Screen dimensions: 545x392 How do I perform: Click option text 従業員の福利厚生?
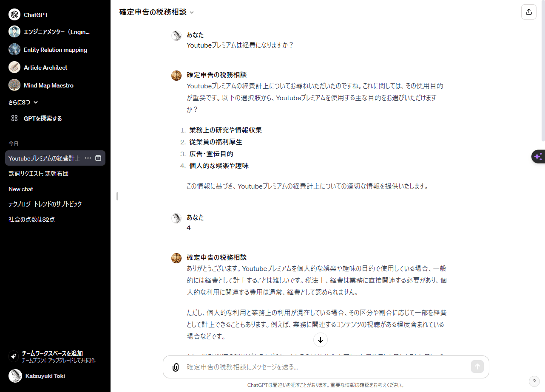(216, 142)
